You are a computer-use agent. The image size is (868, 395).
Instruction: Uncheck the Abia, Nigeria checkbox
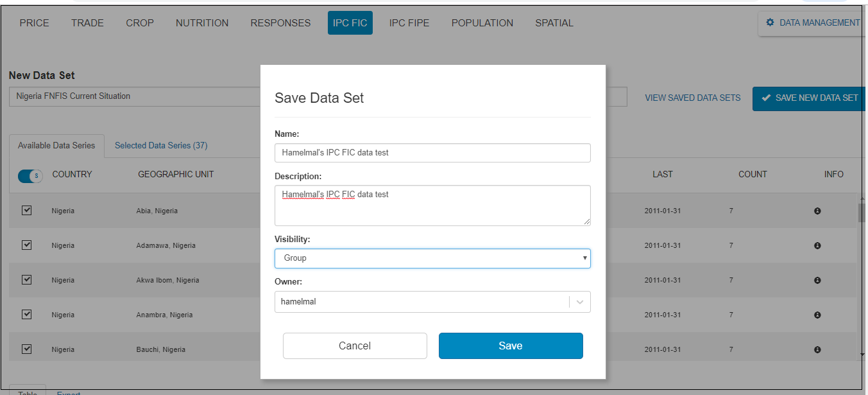point(27,210)
